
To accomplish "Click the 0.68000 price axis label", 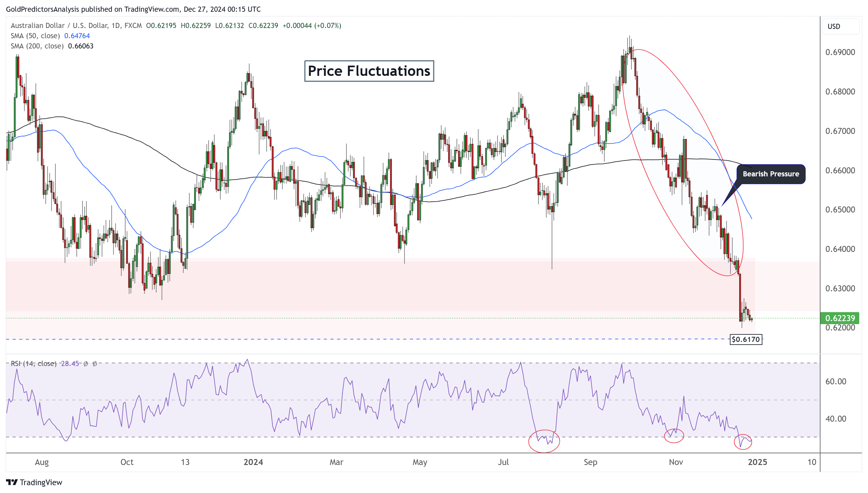I will tap(840, 91).
